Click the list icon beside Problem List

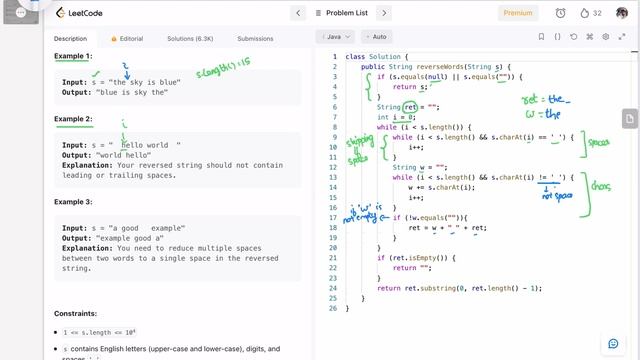[x=318, y=13]
